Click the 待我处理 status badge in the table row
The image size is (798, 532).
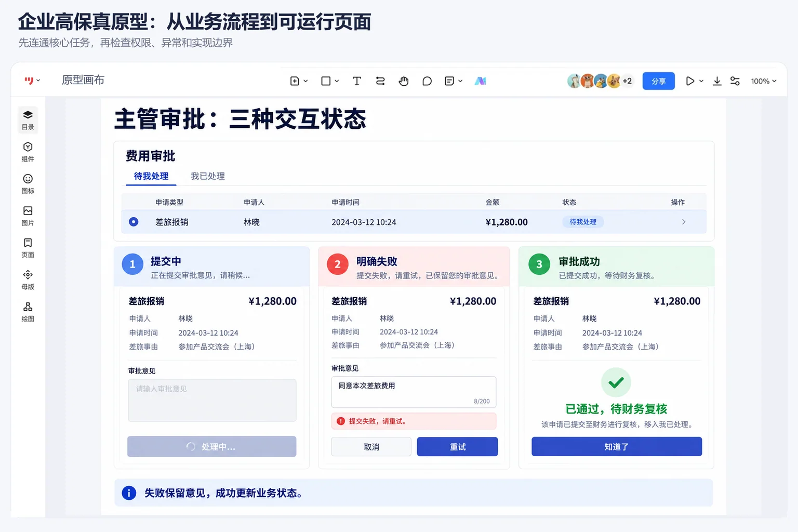[583, 222]
